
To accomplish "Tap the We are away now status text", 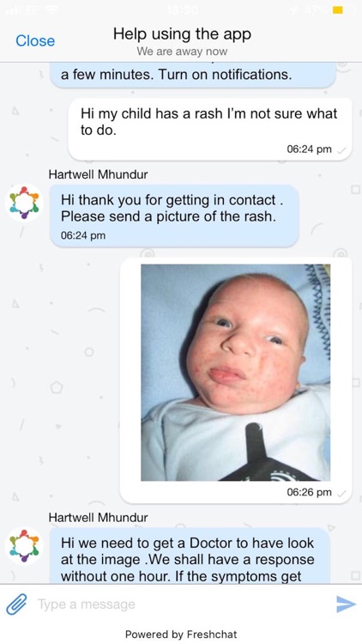I will [182, 52].
